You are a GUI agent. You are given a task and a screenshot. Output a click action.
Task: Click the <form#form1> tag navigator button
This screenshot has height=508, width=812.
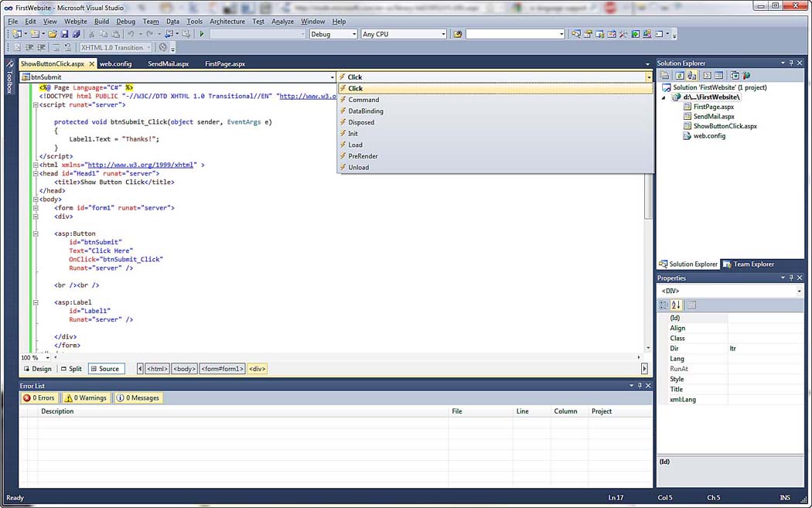[222, 369]
